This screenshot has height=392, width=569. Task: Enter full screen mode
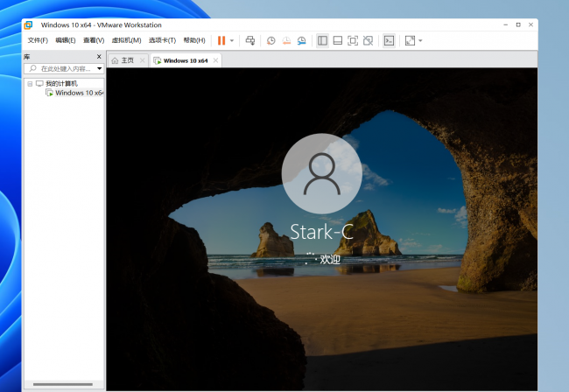[353, 40]
